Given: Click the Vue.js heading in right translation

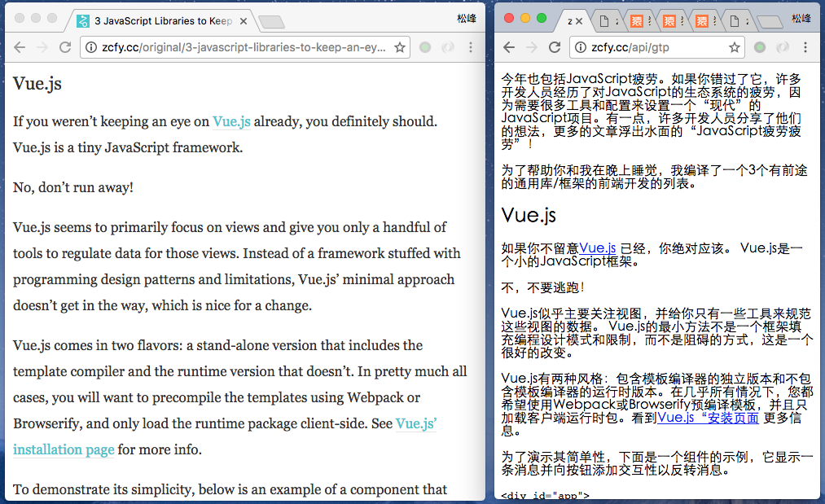Looking at the screenshot, I should 529,215.
